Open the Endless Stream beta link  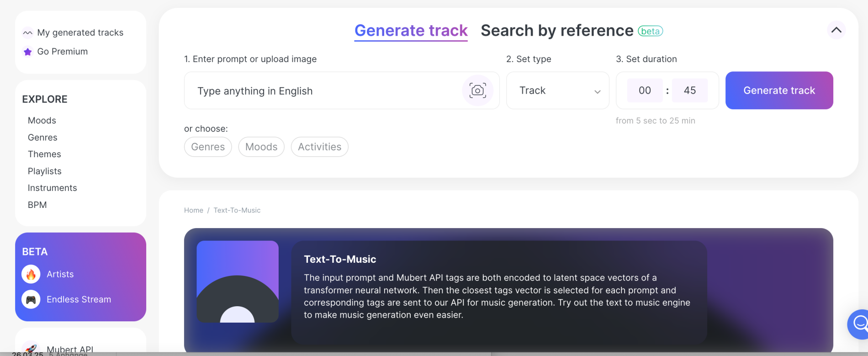click(79, 299)
